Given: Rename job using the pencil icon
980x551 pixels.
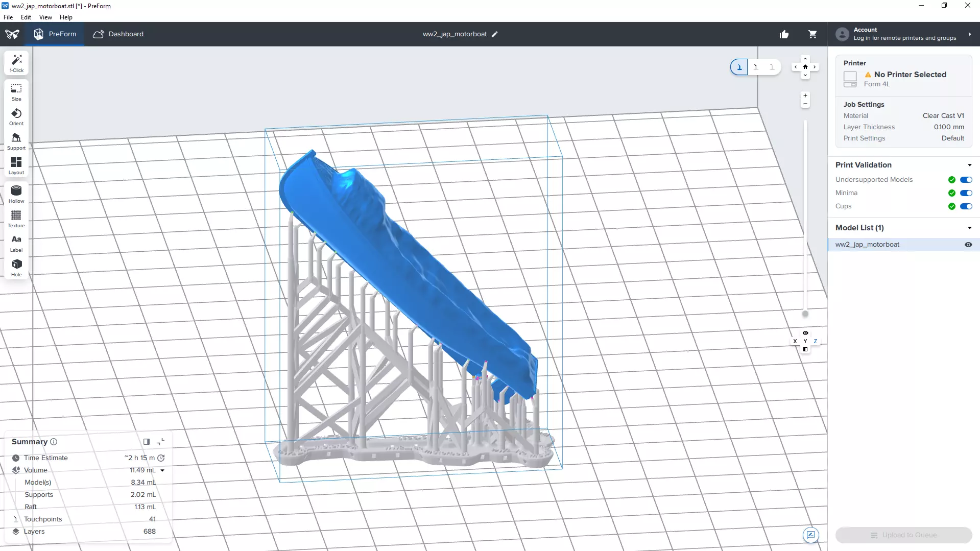Looking at the screenshot, I should click(x=494, y=34).
